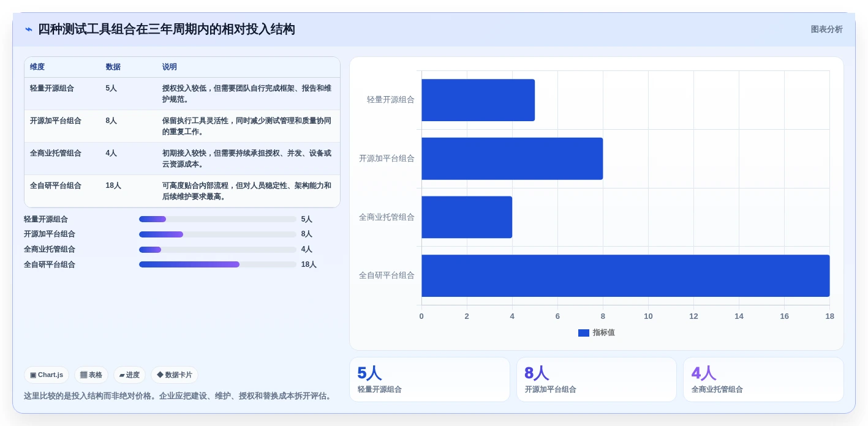Click the 5人 value in table

tap(111, 88)
